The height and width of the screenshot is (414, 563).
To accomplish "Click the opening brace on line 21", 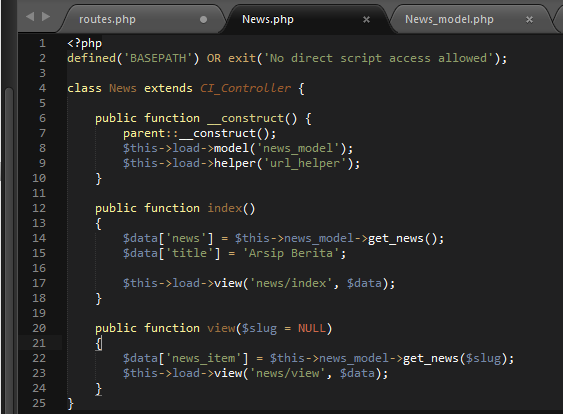I will click(x=98, y=344).
